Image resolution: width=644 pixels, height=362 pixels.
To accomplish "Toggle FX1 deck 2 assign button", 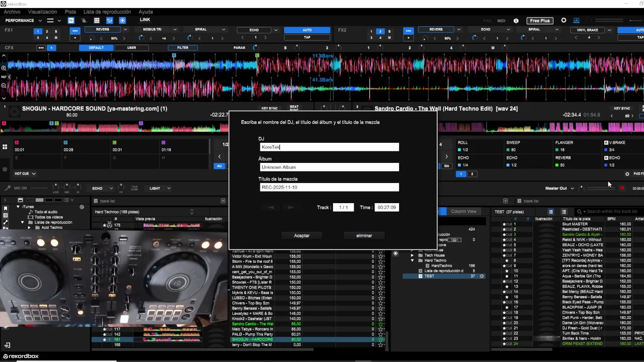I will click(47, 31).
